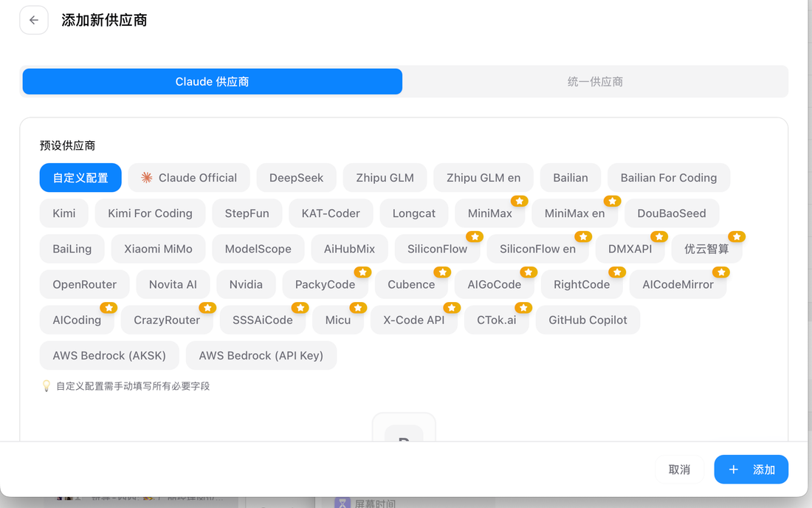812x508 pixels.
Task: Click the star badge on PackyCode
Action: click(362, 272)
